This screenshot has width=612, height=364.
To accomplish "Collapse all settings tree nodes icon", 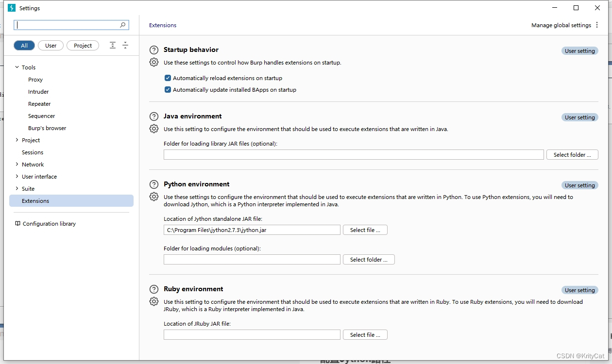I will (x=125, y=45).
